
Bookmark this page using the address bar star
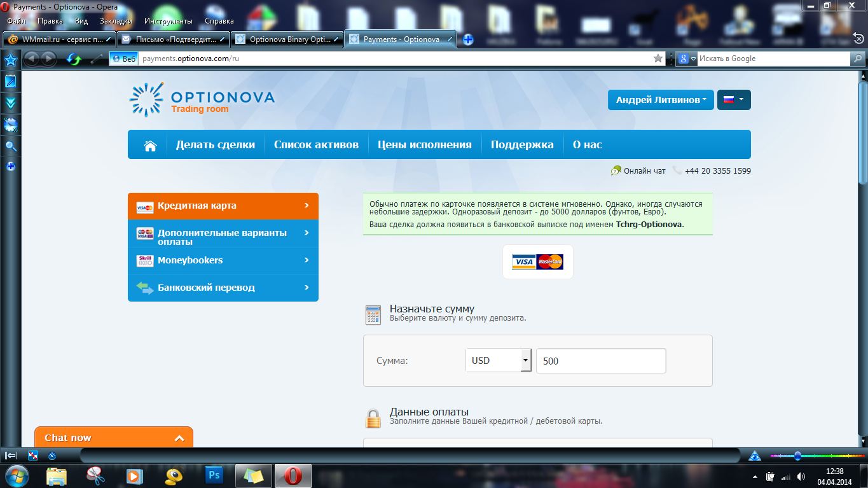(x=658, y=59)
